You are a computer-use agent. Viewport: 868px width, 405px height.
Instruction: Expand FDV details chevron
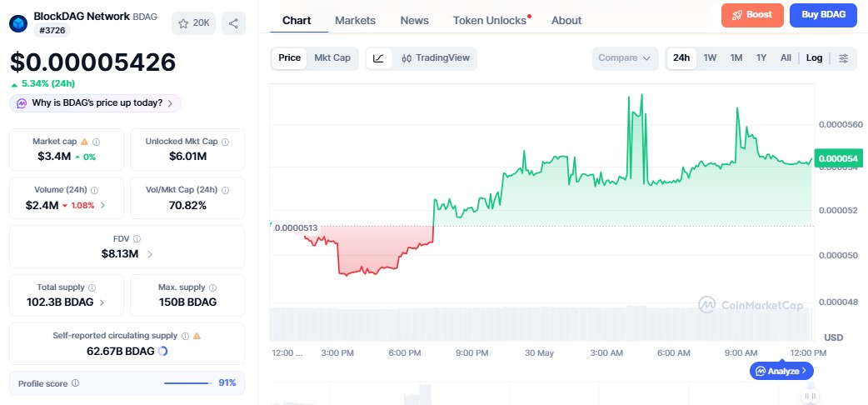coord(149,254)
